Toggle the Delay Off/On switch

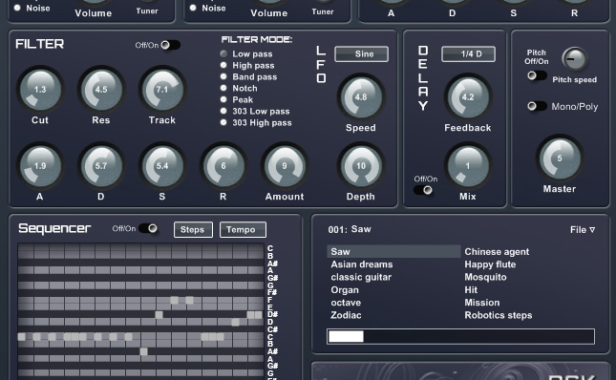(423, 190)
